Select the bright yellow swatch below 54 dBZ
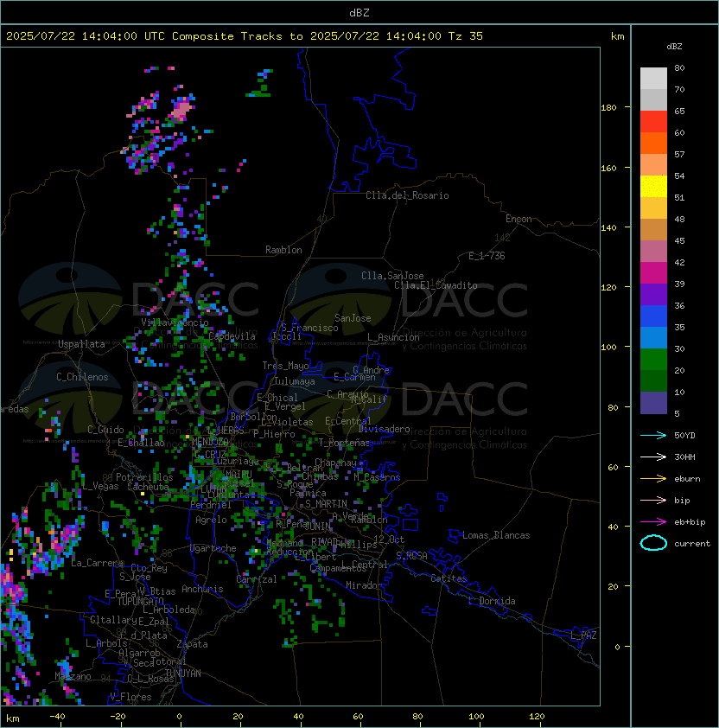 tap(653, 186)
